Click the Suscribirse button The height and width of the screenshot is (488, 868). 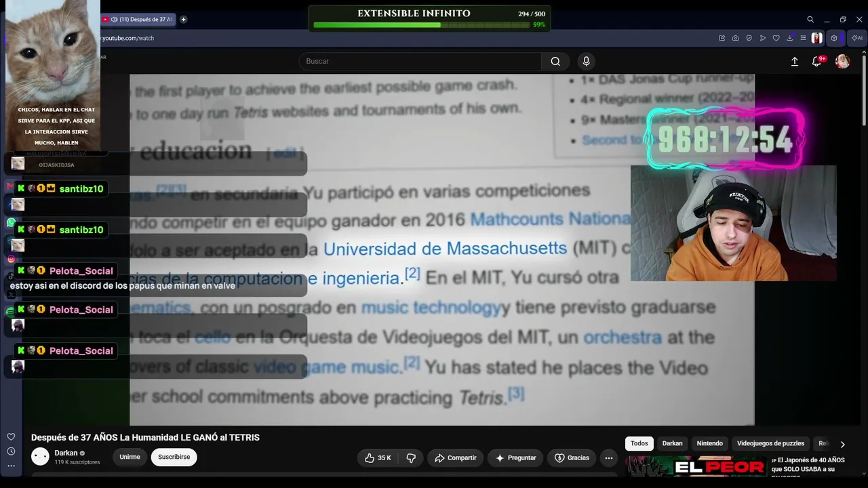click(x=174, y=457)
